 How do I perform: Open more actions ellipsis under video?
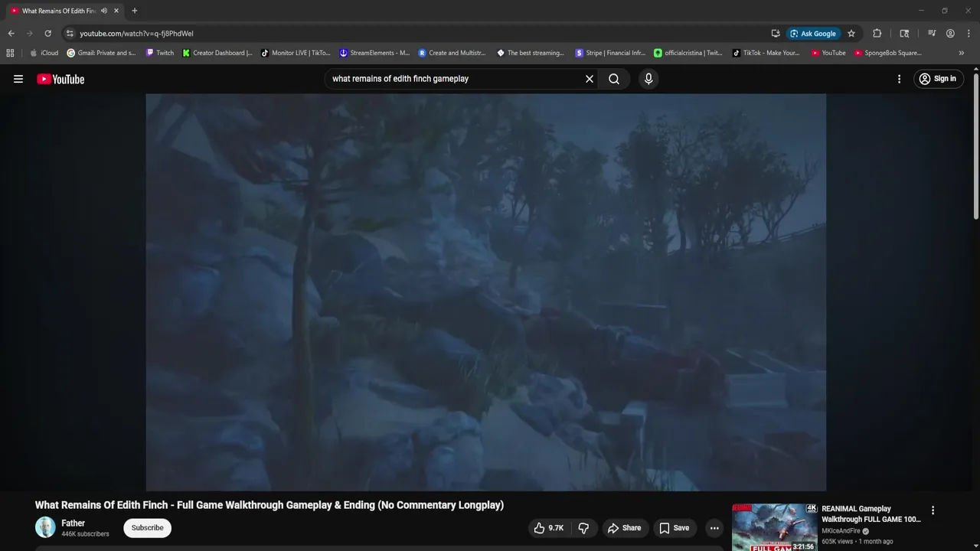[714, 528]
